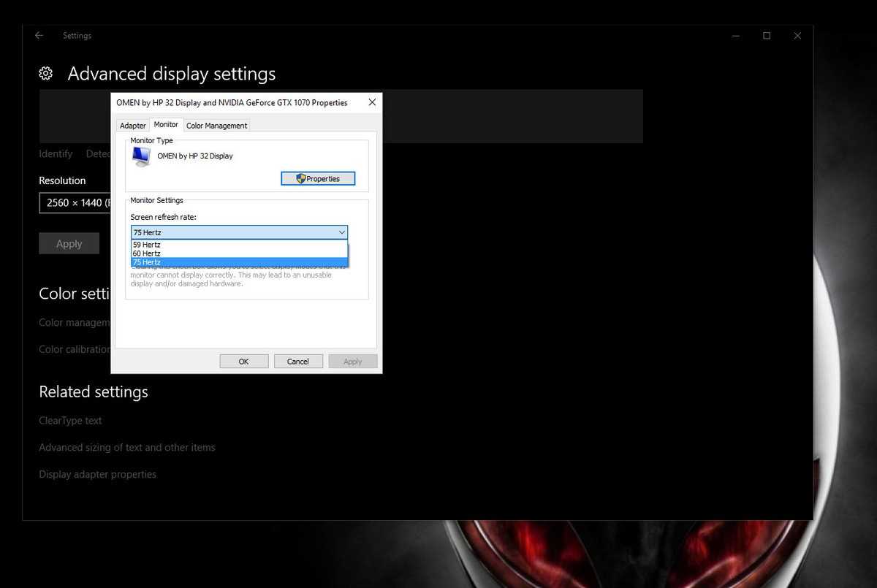Open the ClearType text link
Viewport: 877px width, 588px height.
coord(70,421)
